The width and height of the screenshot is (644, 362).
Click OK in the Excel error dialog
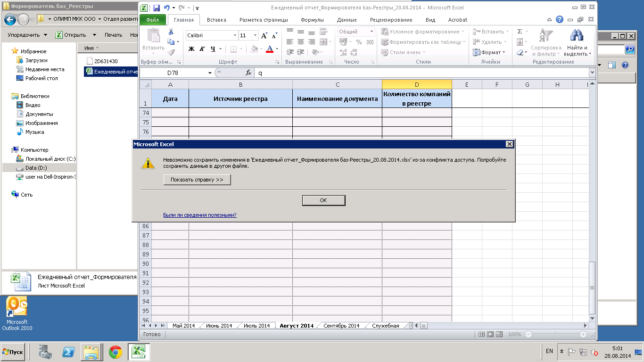click(x=323, y=200)
